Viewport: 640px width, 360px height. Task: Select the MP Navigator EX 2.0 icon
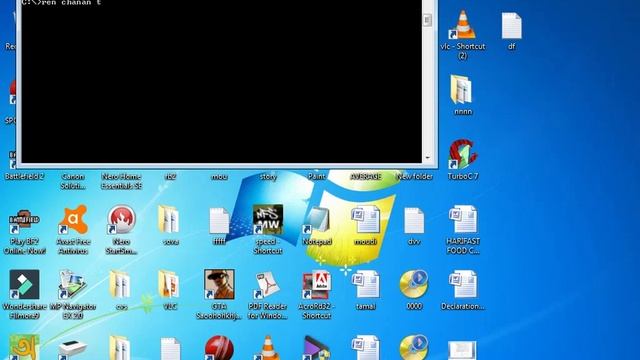(x=73, y=284)
